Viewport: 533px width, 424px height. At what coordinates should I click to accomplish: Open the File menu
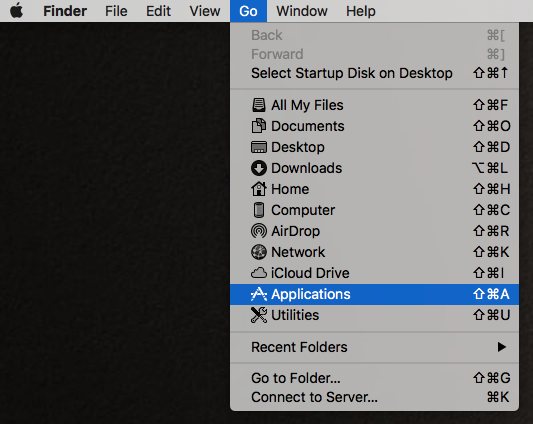click(116, 11)
